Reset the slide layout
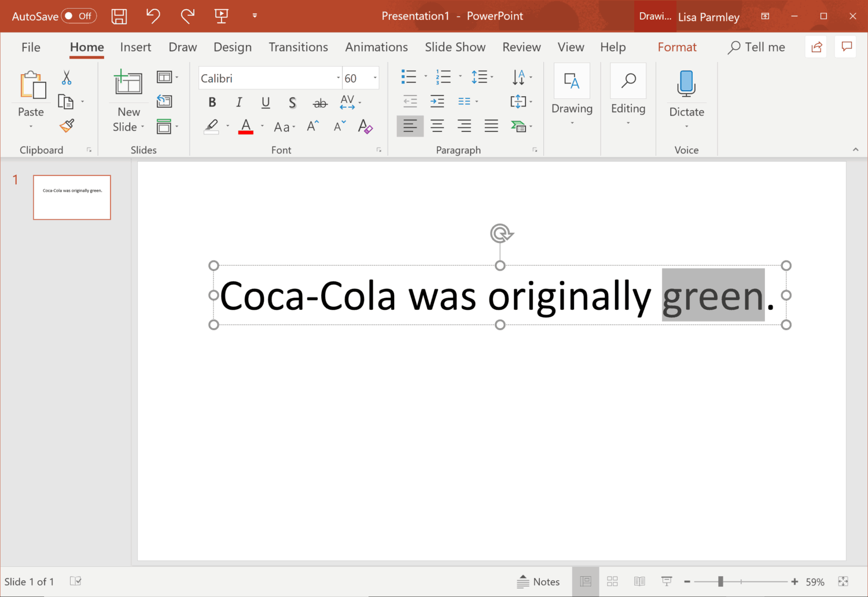Viewport: 868px width, 597px height. 164,101
